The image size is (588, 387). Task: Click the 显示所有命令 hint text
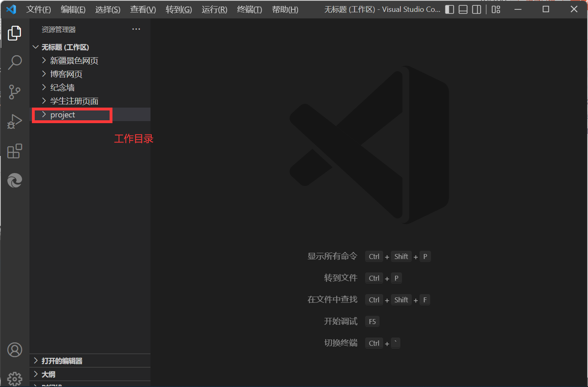[332, 256]
